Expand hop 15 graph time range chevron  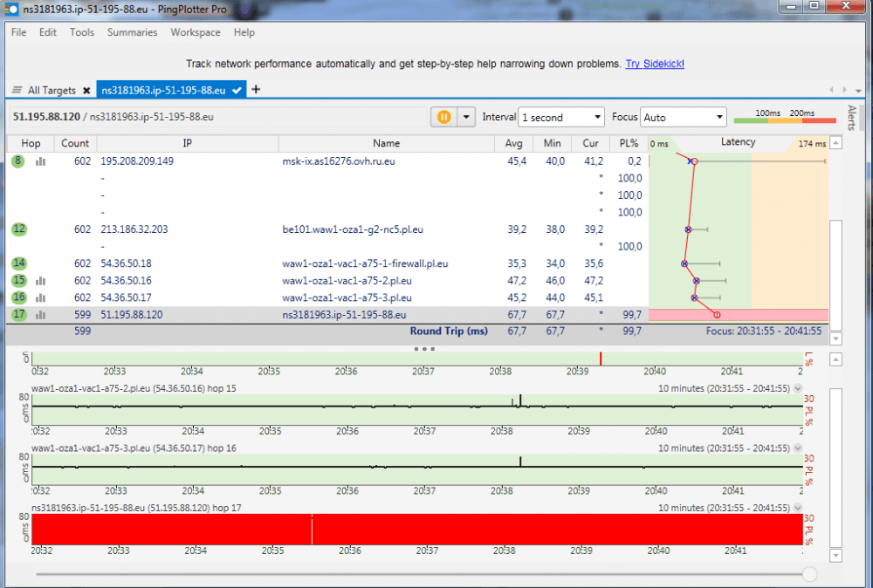tap(797, 388)
